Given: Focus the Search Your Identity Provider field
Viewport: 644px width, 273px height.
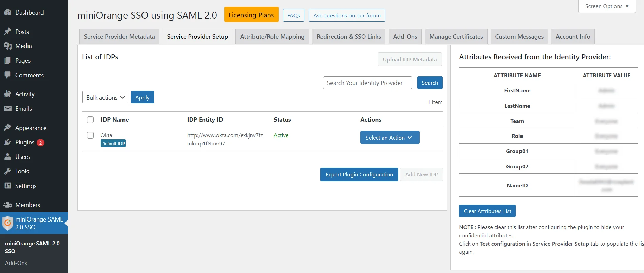Looking at the screenshot, I should point(367,83).
